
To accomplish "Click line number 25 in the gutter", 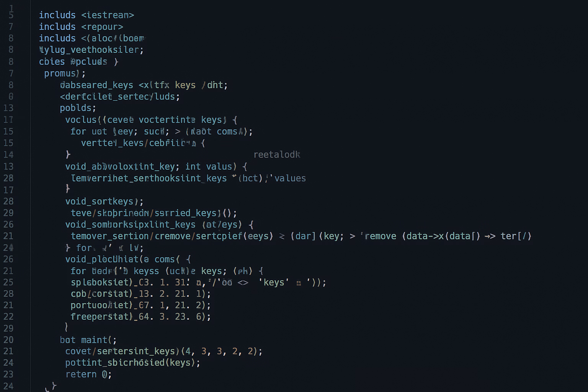I will [x=8, y=283].
